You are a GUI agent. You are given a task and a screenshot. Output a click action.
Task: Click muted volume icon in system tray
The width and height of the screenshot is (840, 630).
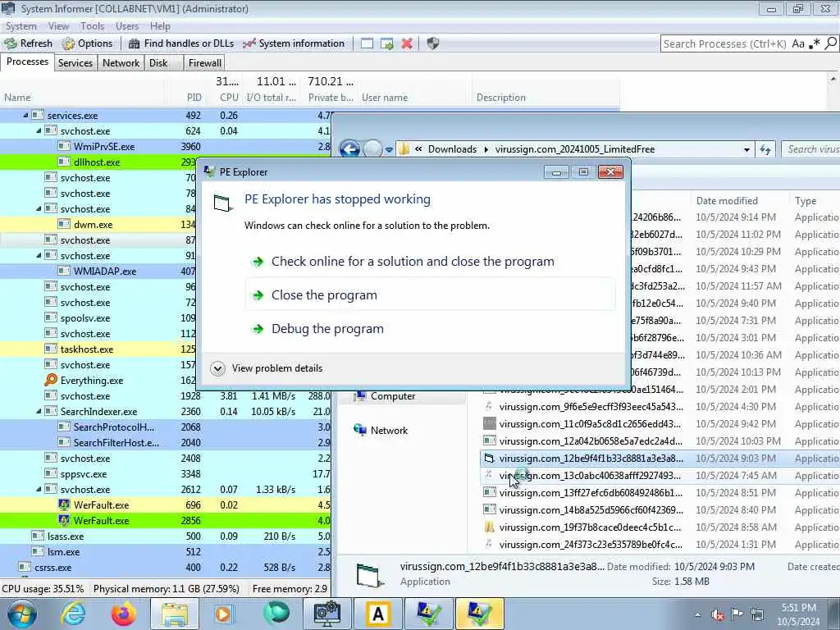[718, 614]
